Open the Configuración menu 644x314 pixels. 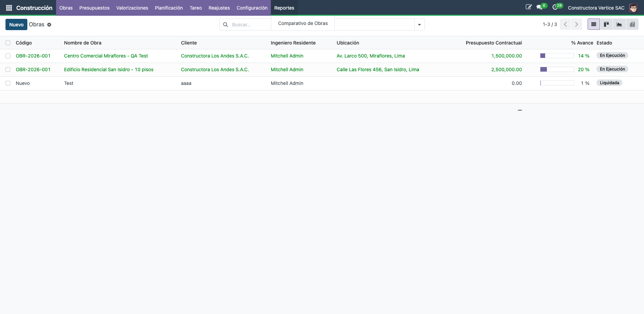click(252, 8)
